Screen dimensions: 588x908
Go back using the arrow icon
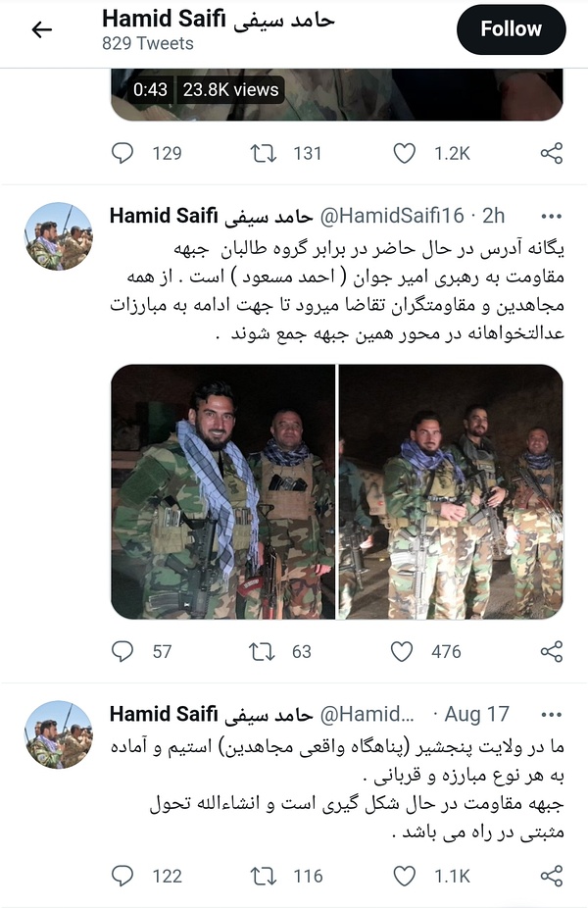[x=42, y=29]
